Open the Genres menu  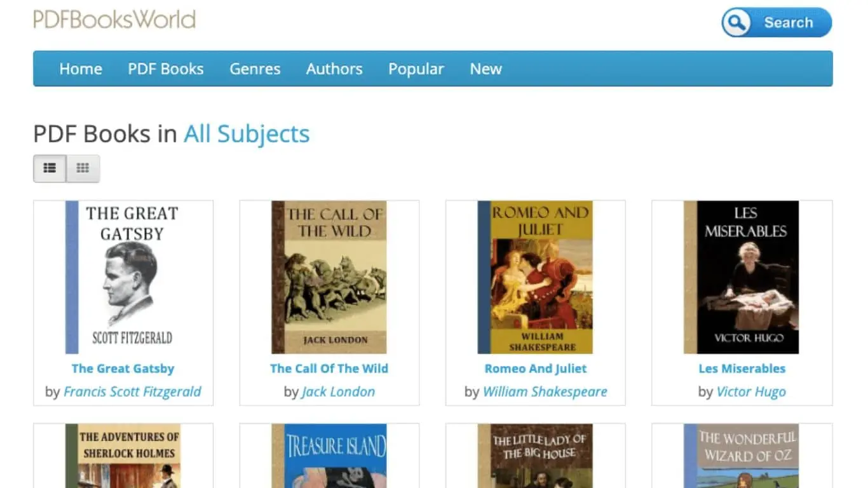click(254, 69)
